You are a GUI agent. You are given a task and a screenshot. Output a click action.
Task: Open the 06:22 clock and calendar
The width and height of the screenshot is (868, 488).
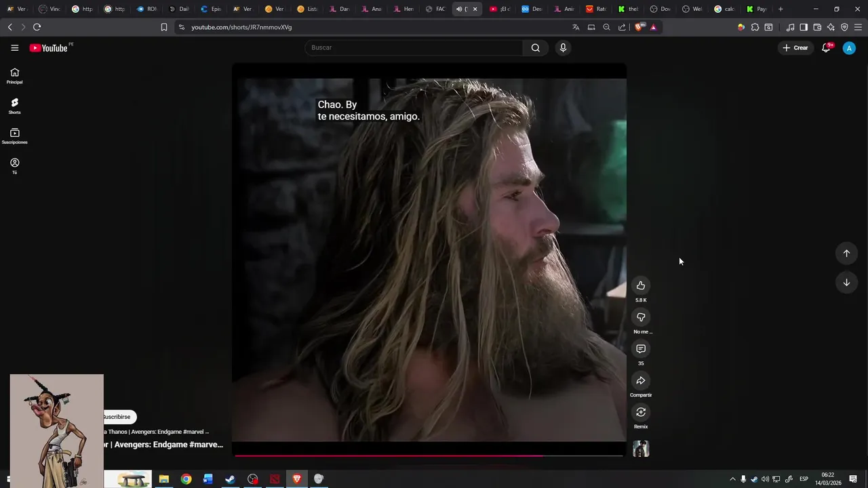tap(827, 479)
